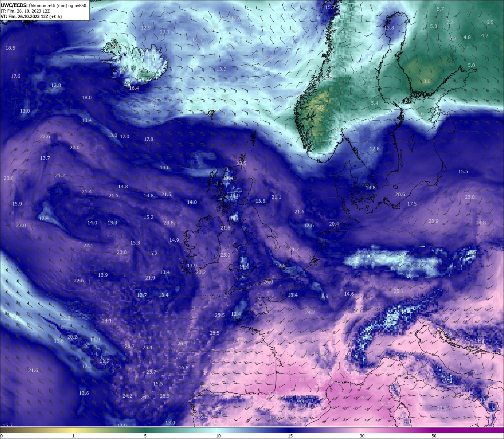Viewport: 504px width, 439px height.
Task: Select the 3.6 value over Finland
Action: point(427,82)
